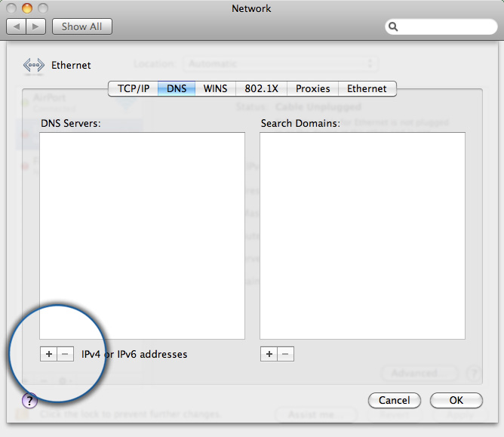Click the search magnifier icon
The image size is (504, 437).
point(393,26)
